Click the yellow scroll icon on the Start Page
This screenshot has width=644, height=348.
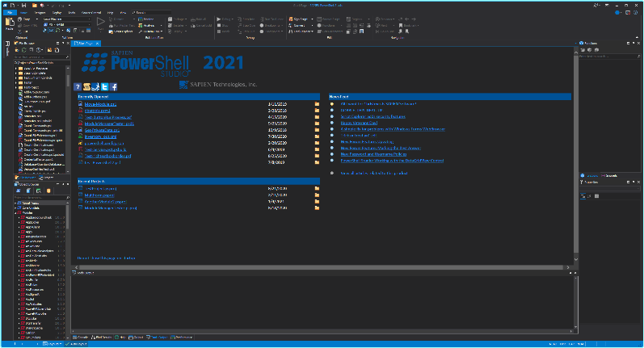(x=86, y=86)
